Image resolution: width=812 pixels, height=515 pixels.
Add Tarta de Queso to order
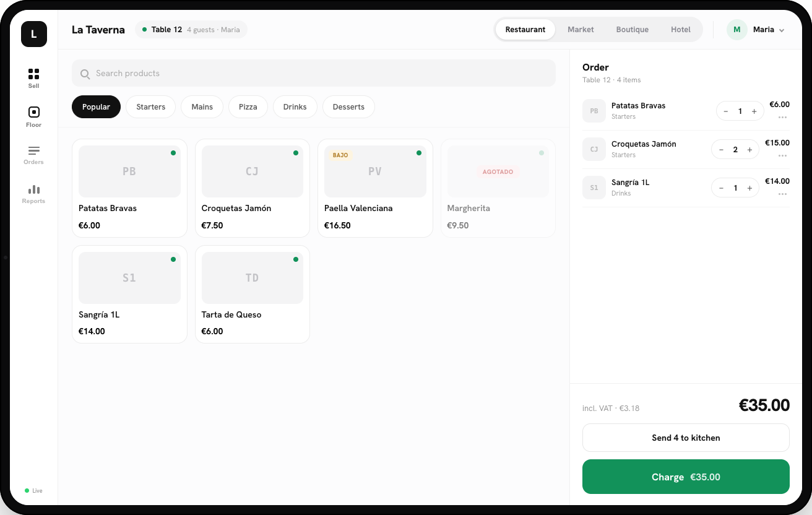tap(253, 294)
